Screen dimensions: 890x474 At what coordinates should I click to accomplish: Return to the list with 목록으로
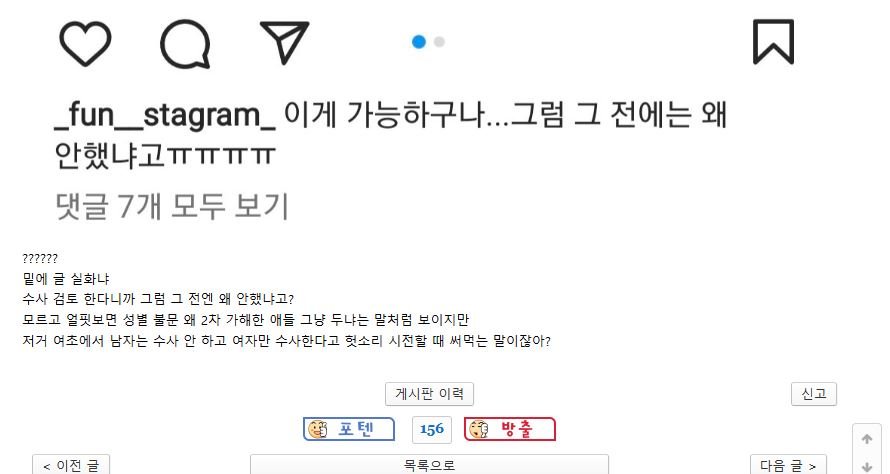(x=429, y=465)
